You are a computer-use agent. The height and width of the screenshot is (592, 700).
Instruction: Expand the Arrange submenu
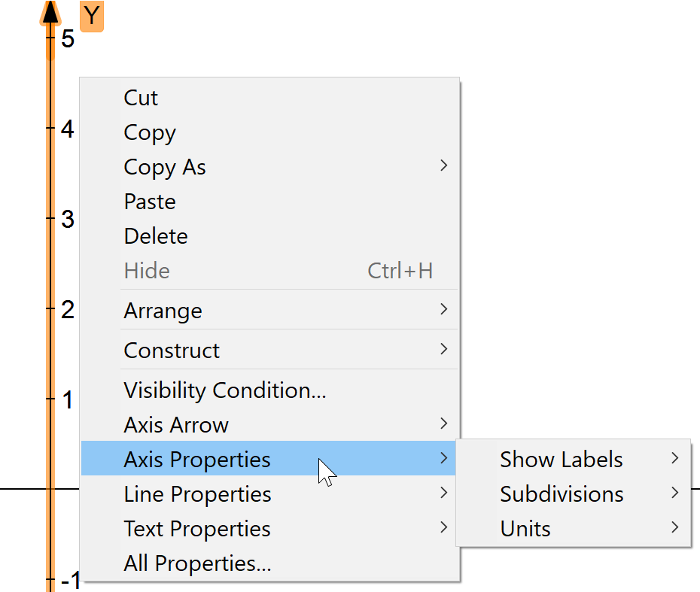(x=163, y=310)
